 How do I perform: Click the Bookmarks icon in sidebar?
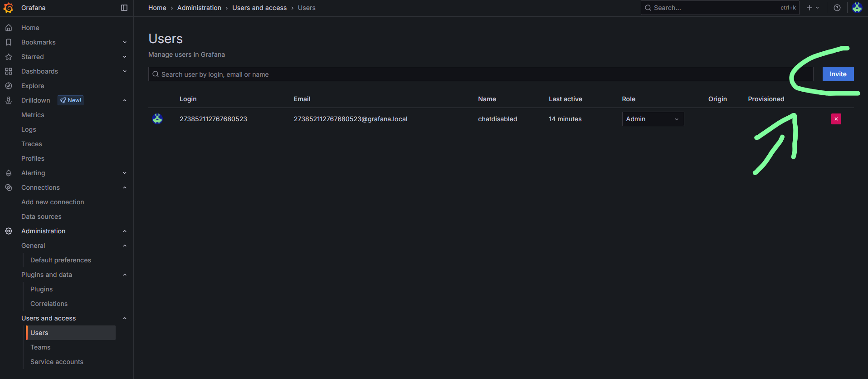coord(9,42)
